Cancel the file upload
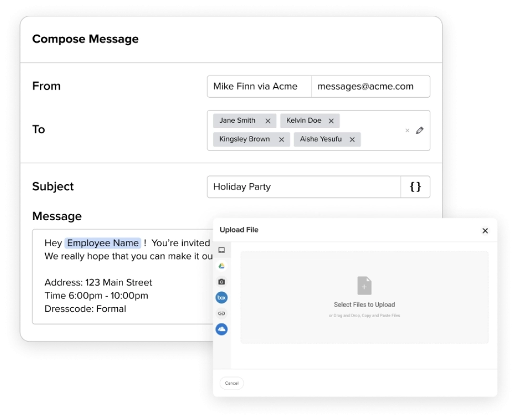516x420 pixels. pos(232,383)
